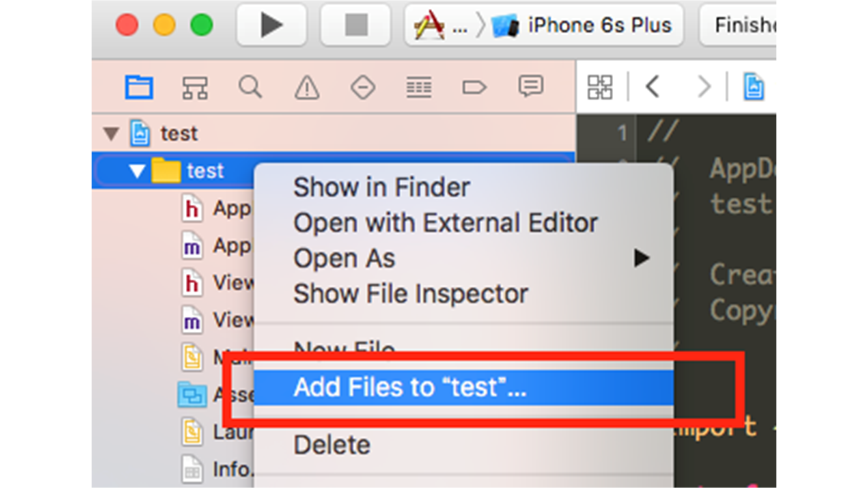
Task: Open the Find navigator magnifier icon
Action: [x=250, y=87]
